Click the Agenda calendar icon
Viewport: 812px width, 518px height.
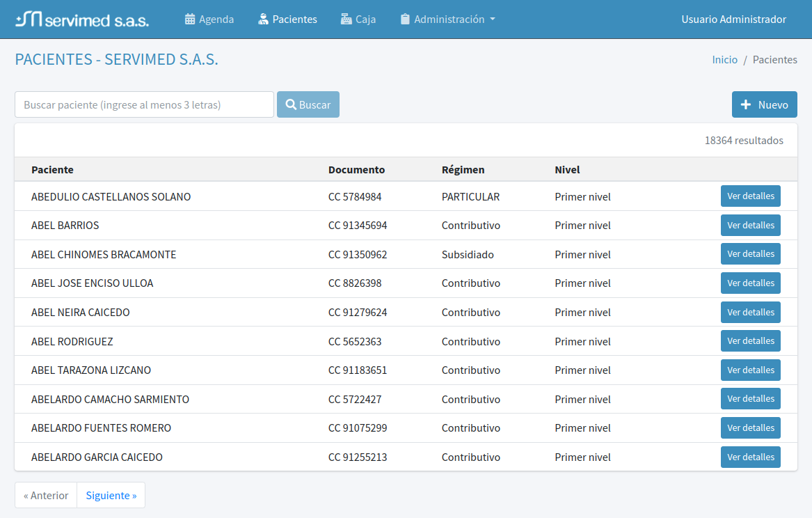pyautogui.click(x=190, y=19)
